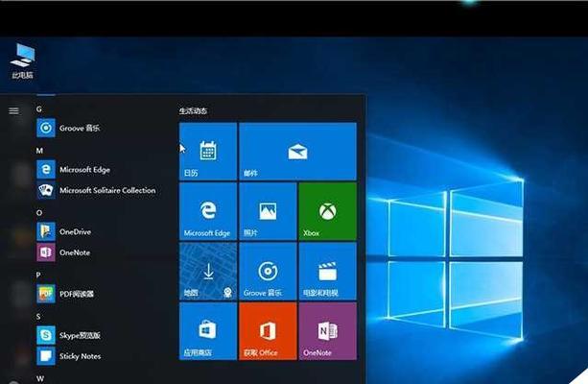The height and width of the screenshot is (384, 588).
Task: Click the Solitaire Collection cards icon
Action: pos(46,190)
